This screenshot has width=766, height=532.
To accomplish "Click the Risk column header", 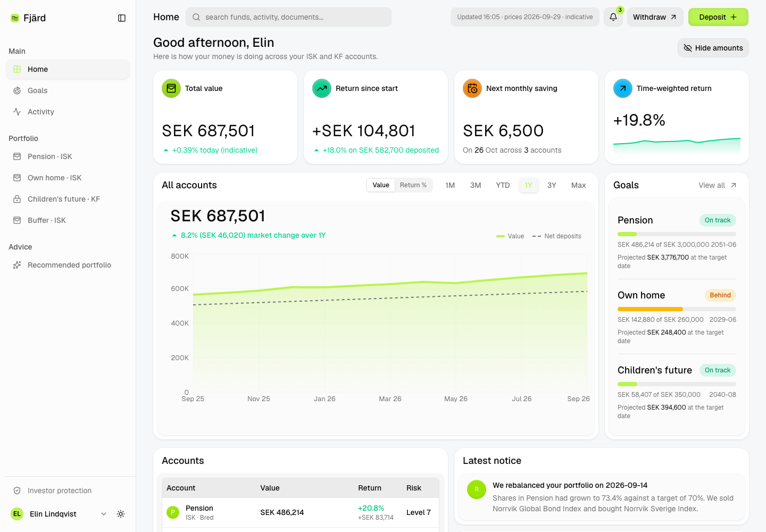I will 414,488.
